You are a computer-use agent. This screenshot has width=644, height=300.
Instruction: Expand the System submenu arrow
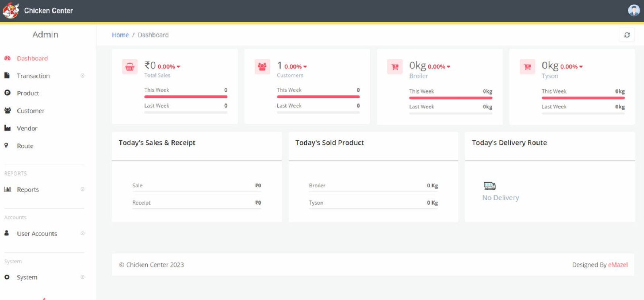pyautogui.click(x=83, y=277)
